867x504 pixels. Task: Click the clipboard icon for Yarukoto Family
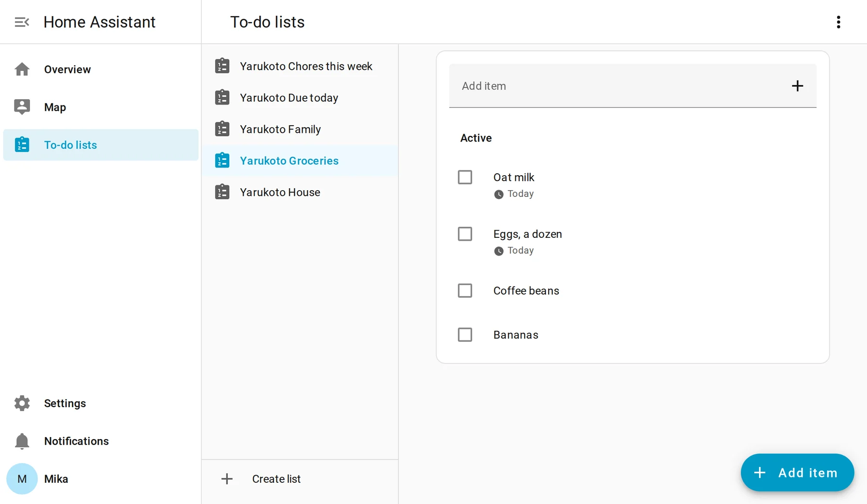(x=222, y=129)
